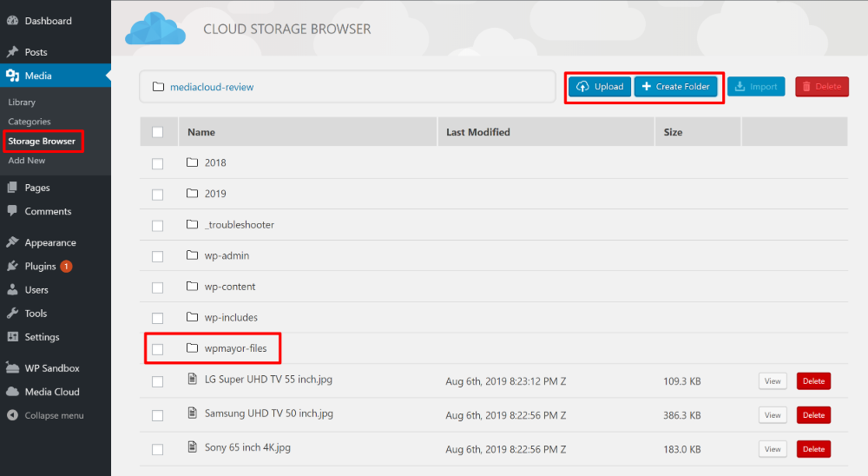Check the LG Super UHD TV file checkbox
The width and height of the screenshot is (868, 476).
(158, 382)
